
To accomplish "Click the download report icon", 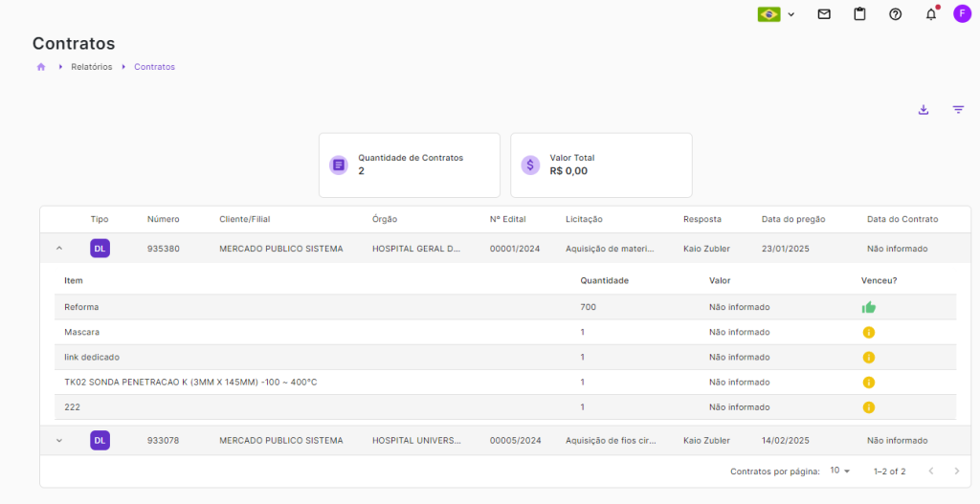I will 924,110.
